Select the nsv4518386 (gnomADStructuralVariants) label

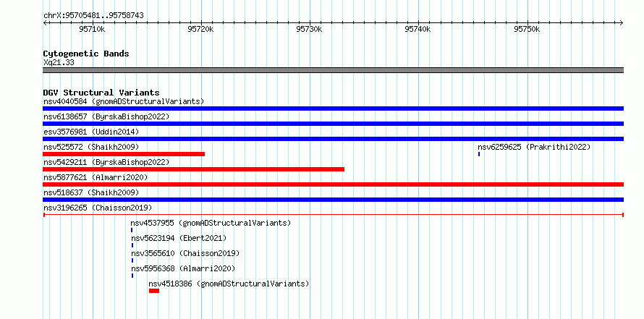pos(229,284)
